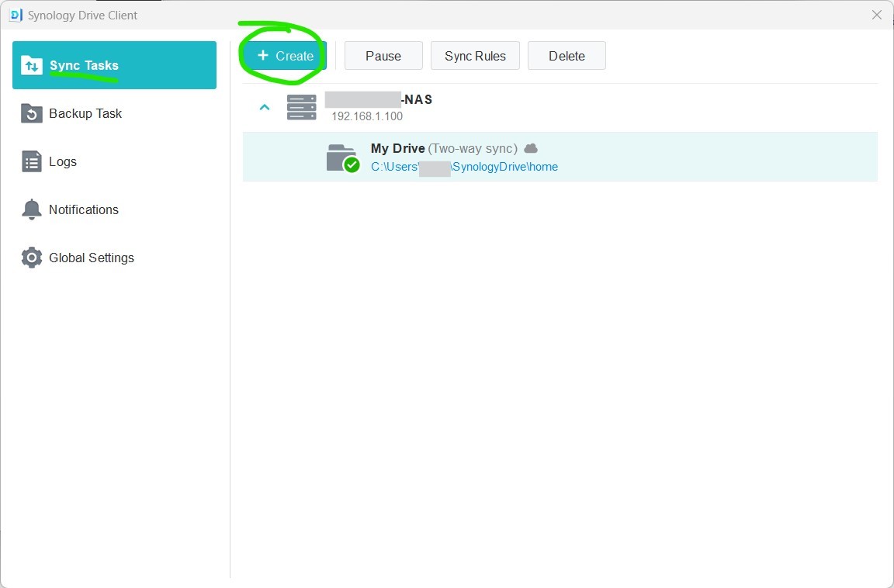Create a new sync task
Image resolution: width=894 pixels, height=588 pixels.
point(286,56)
